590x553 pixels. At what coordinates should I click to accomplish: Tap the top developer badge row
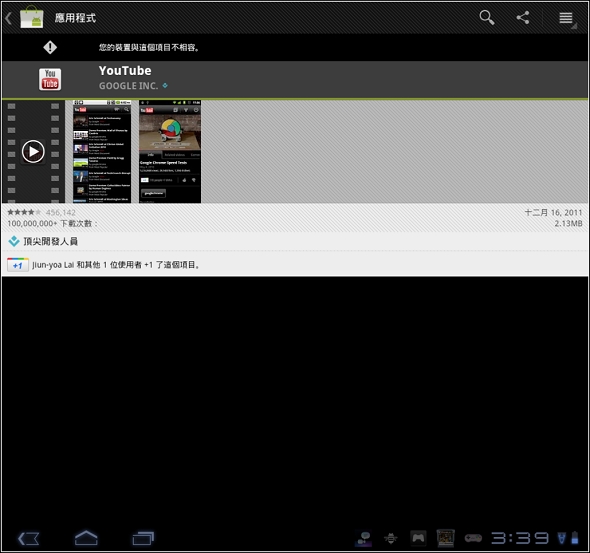295,241
